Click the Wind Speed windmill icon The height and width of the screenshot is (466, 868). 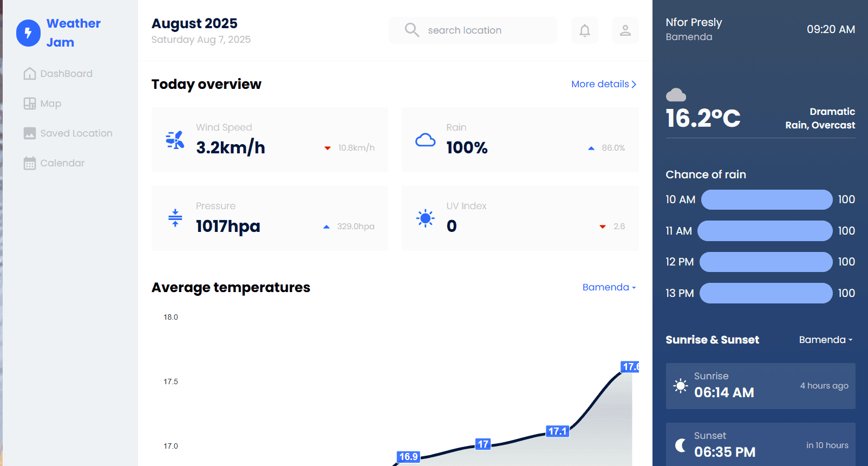[175, 140]
